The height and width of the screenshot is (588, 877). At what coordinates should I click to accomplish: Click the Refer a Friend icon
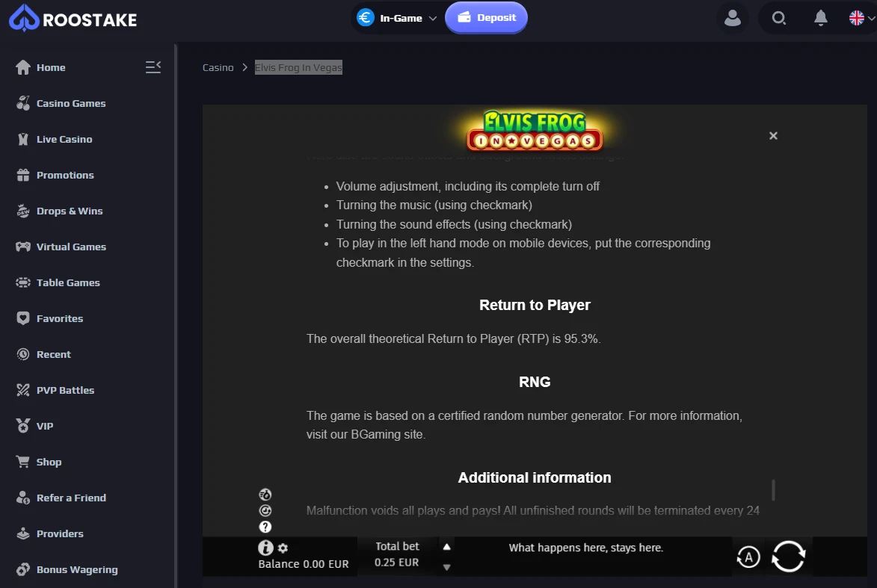pyautogui.click(x=23, y=498)
